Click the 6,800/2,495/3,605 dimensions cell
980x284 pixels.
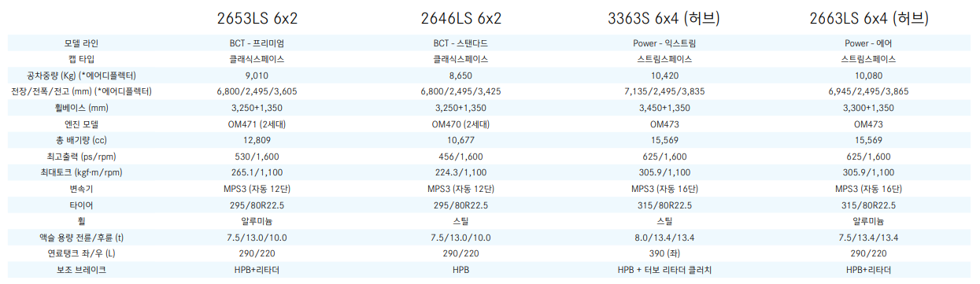point(257,91)
